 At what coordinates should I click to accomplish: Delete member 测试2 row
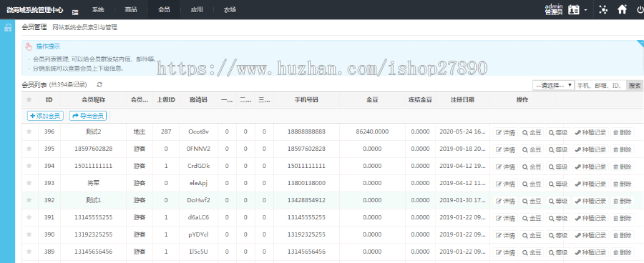point(623,132)
